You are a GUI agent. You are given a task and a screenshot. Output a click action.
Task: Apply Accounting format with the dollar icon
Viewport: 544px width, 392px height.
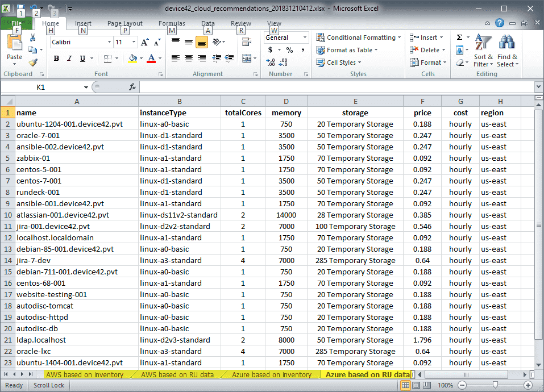point(270,50)
